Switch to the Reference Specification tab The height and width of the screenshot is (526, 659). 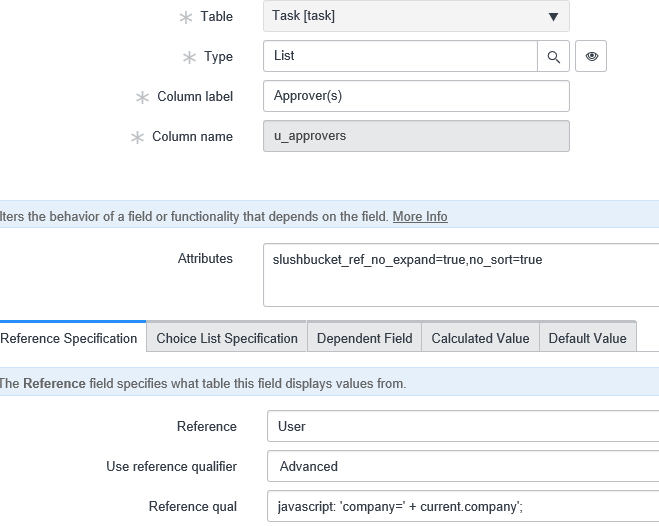pos(69,338)
